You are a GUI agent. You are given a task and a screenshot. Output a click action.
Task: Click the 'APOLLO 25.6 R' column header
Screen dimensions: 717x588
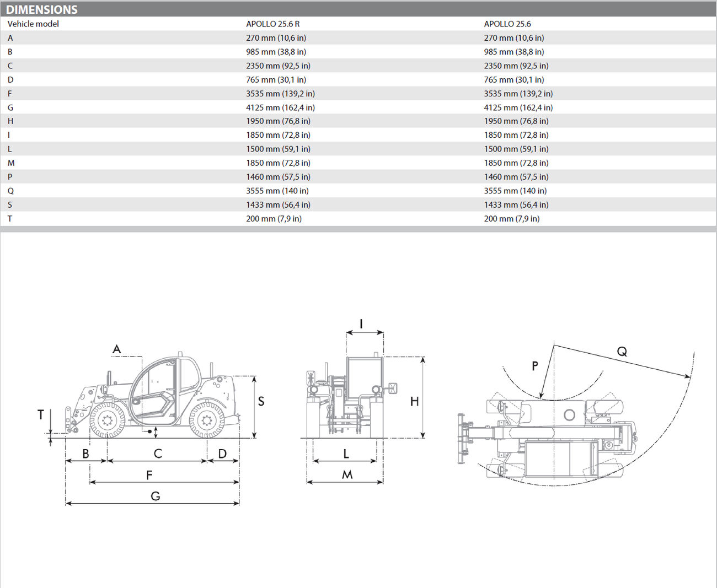click(273, 24)
